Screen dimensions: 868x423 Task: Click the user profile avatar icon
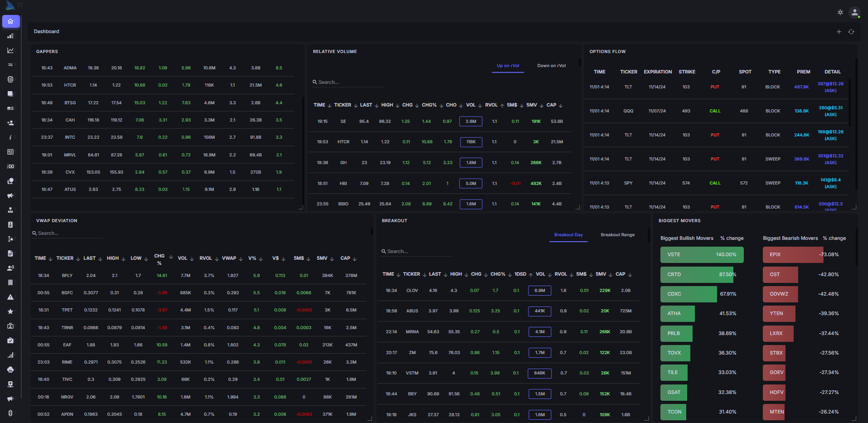tap(854, 12)
